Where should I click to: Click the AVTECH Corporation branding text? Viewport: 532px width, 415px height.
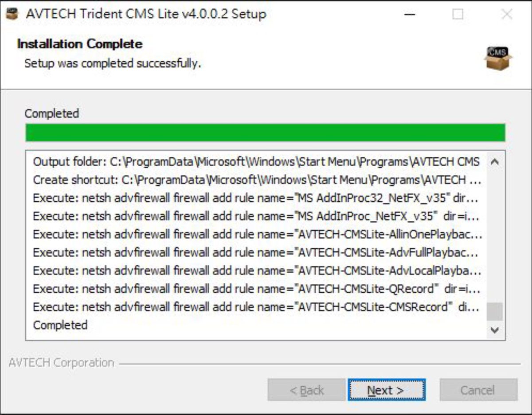pyautogui.click(x=63, y=363)
